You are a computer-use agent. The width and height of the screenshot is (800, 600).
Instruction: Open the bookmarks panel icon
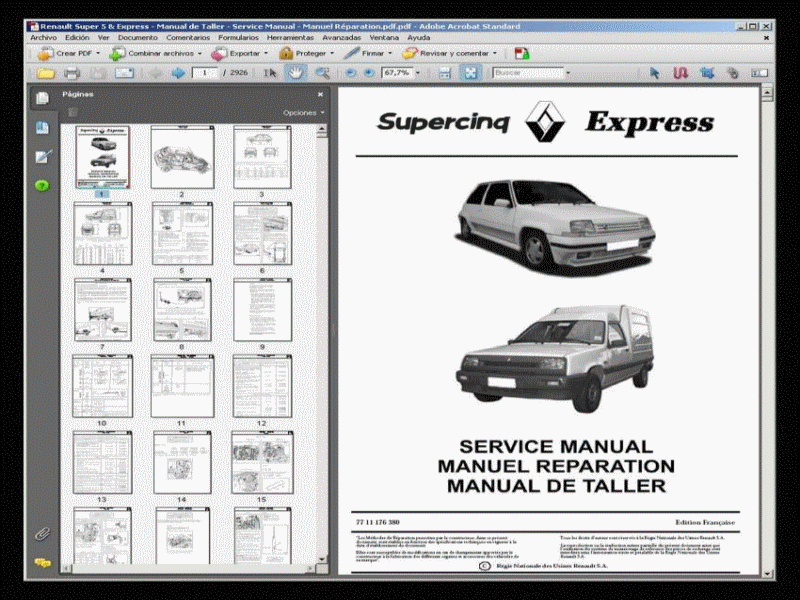pos(42,128)
